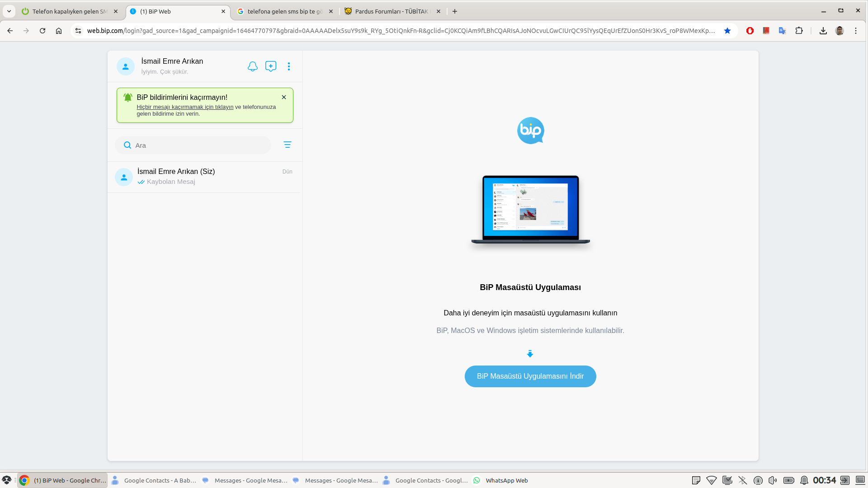Open Chrome extensions puzzle icon
This screenshot has width=868, height=488.
point(799,31)
